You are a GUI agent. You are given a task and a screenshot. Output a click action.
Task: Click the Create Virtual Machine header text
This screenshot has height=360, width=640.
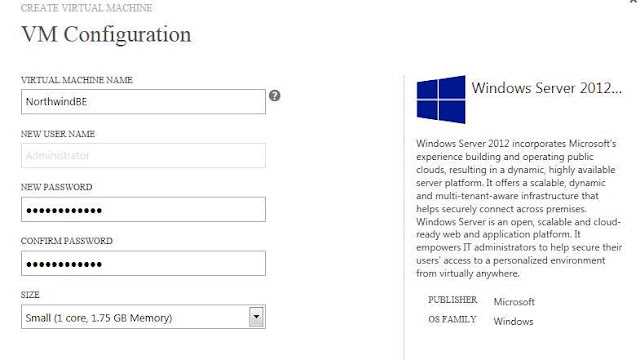87,8
